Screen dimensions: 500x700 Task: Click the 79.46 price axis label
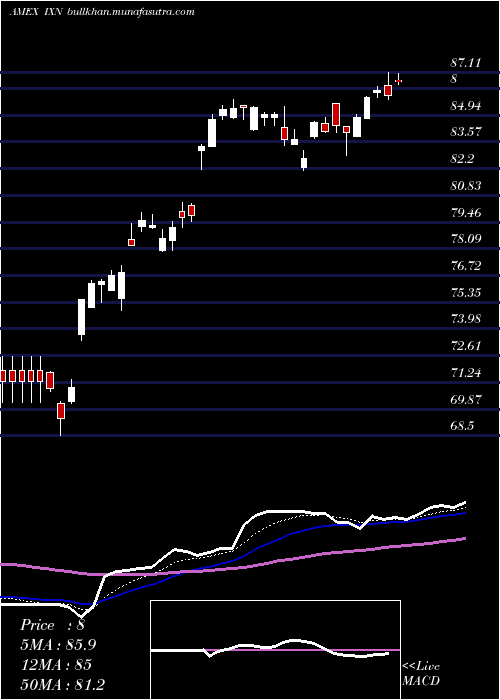coord(466,212)
